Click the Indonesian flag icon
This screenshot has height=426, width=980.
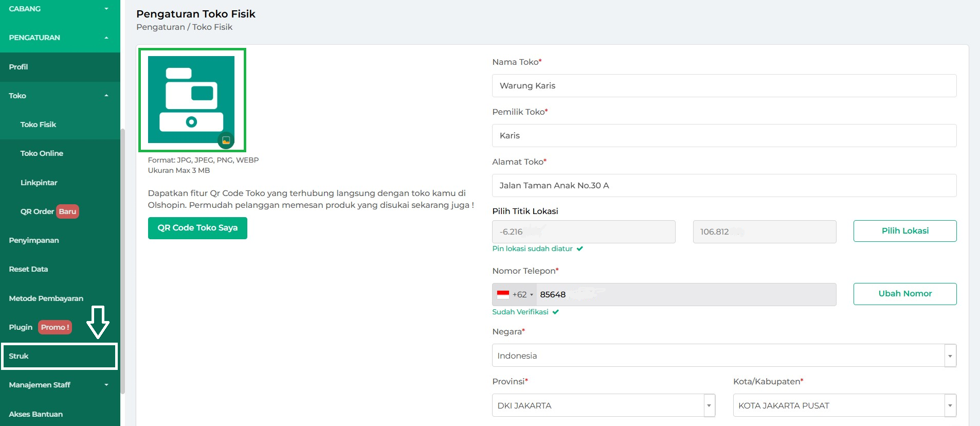pyautogui.click(x=503, y=295)
